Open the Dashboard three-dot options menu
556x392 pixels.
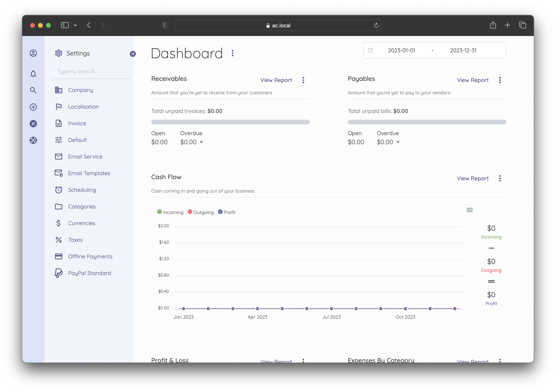point(232,53)
